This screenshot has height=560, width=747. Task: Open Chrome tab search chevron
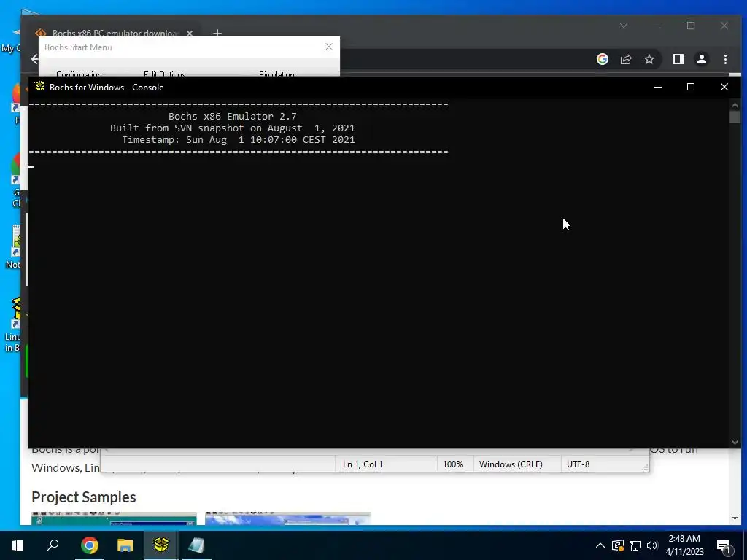624,26
